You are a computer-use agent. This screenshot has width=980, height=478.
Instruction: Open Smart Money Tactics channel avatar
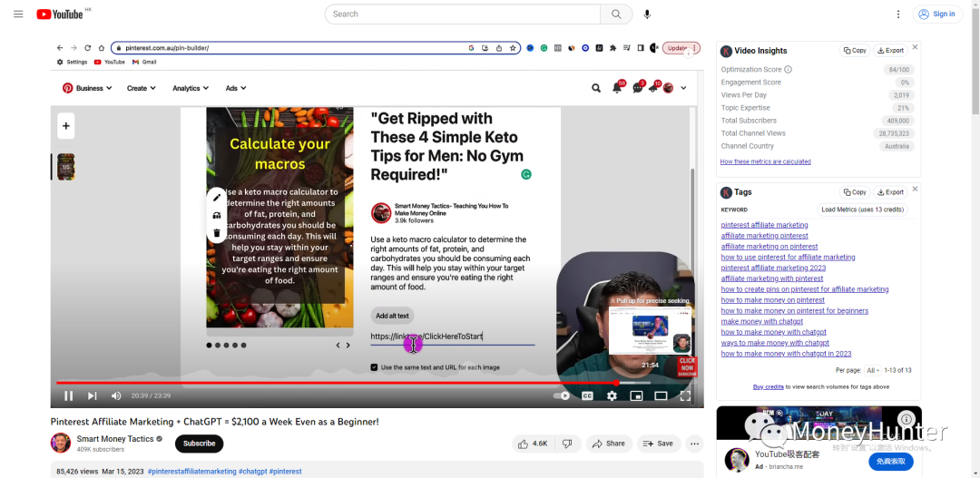click(61, 443)
